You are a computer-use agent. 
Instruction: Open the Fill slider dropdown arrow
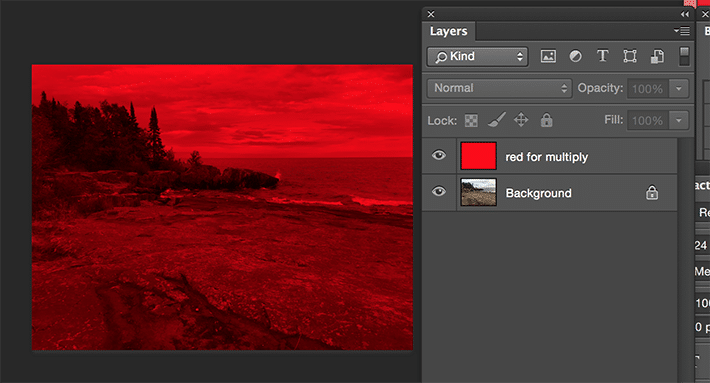click(679, 120)
